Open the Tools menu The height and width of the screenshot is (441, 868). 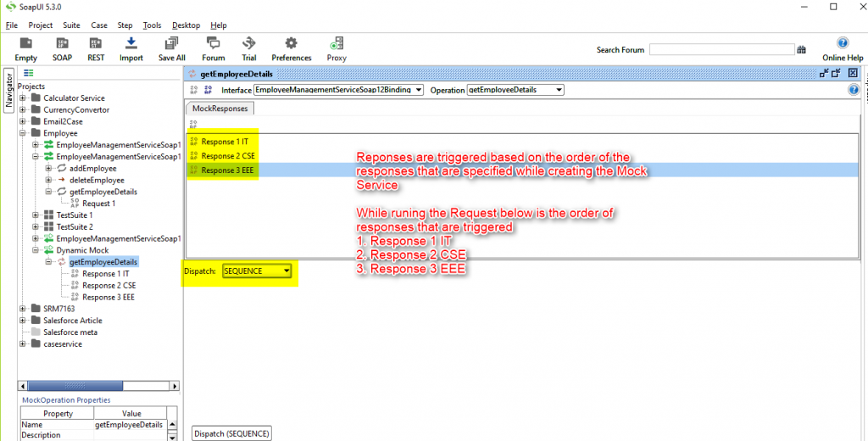[152, 25]
